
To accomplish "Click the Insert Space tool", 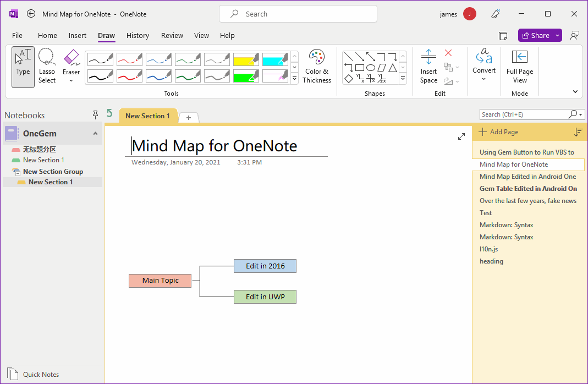I will click(x=428, y=67).
